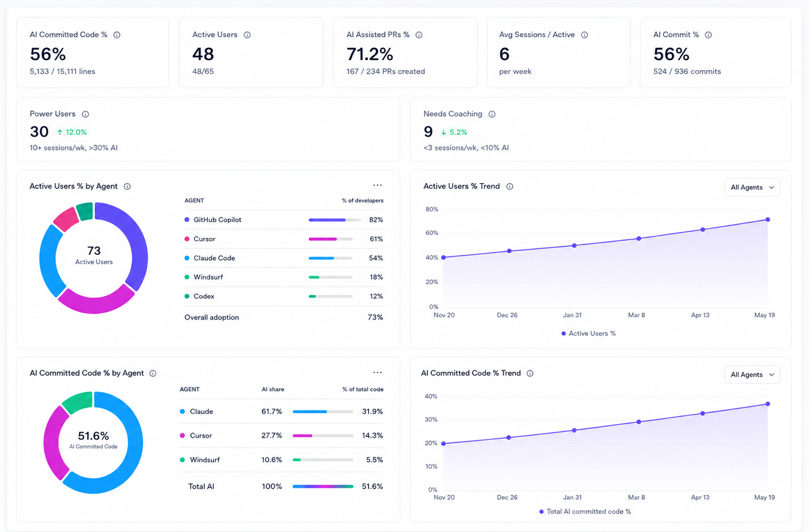810x532 pixels.
Task: Click GitHub Copilot color dot in agent list
Action: (187, 220)
